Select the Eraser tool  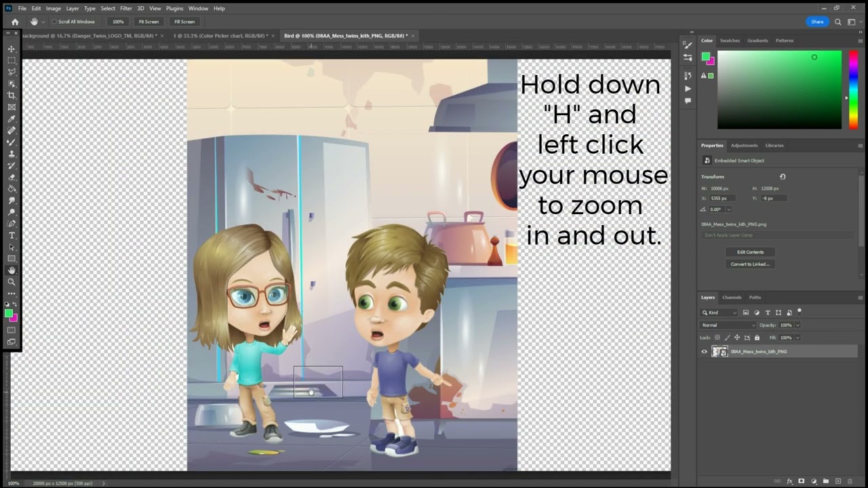click(12, 177)
